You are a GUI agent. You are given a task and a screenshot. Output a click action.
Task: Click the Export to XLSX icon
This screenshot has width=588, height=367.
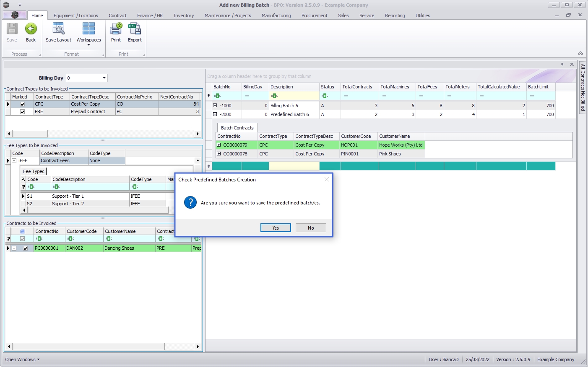tap(135, 29)
